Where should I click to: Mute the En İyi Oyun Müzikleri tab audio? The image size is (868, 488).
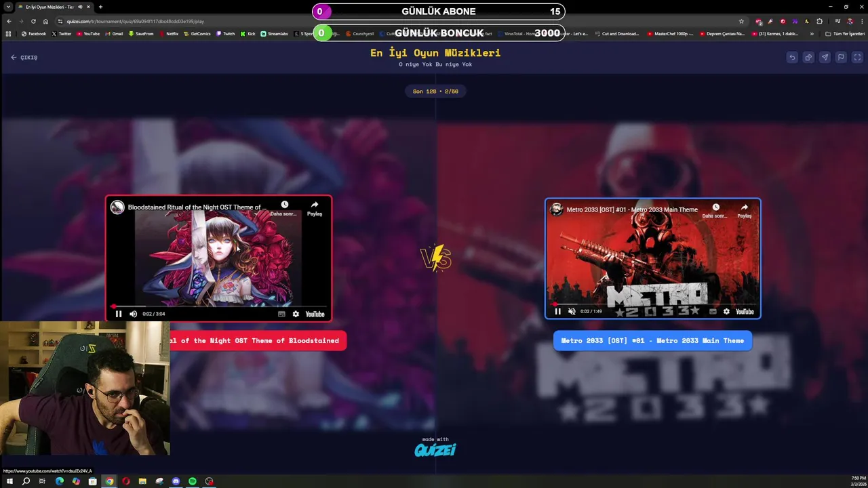[x=81, y=7]
